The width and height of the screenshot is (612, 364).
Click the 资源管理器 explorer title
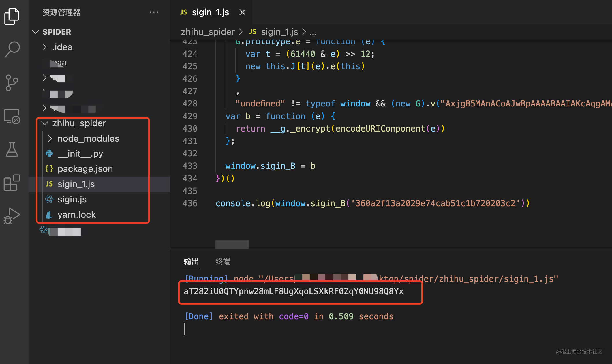point(61,12)
